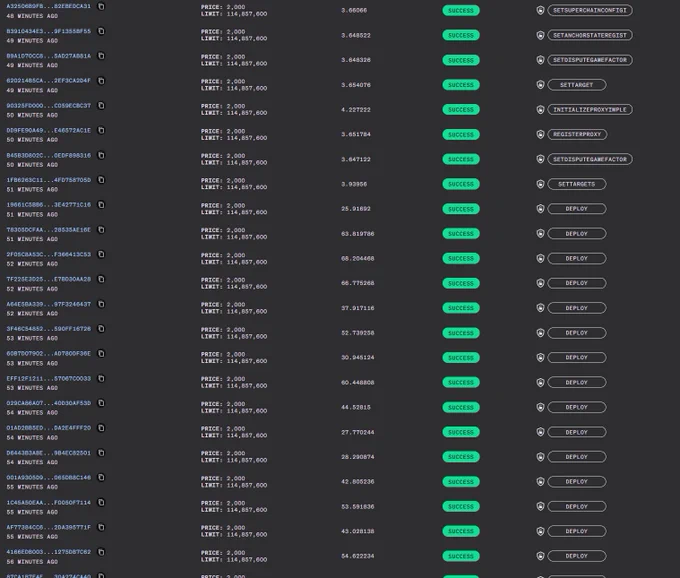The width and height of the screenshot is (680, 578).
Task: Copy hash of the 63.819786 fee transaction
Action: [x=101, y=229]
